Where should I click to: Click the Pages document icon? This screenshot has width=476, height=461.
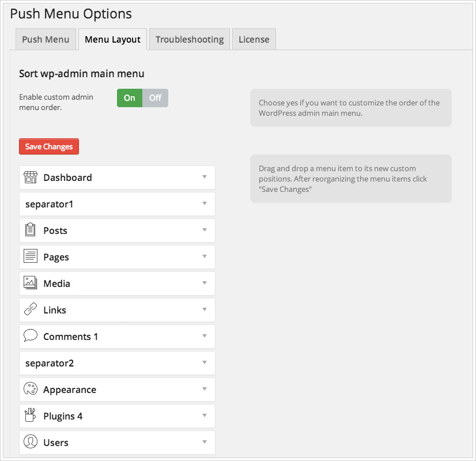31,256
